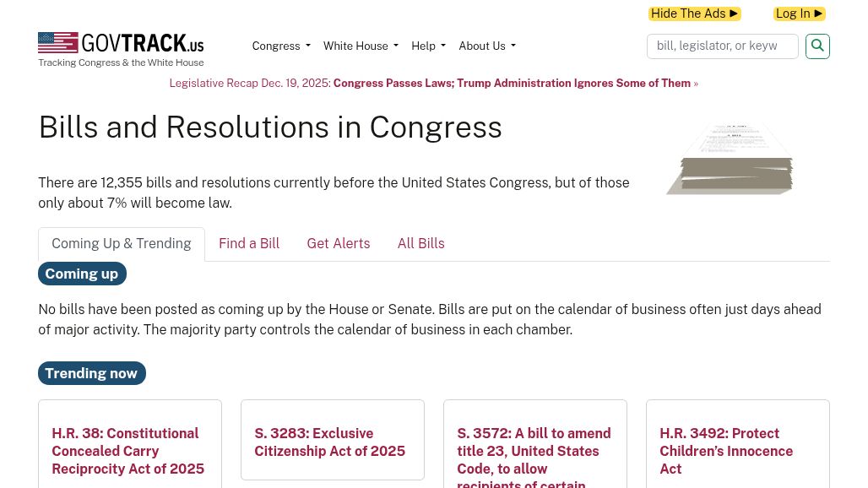Open H.R. 3492 Protect Children's Innocence Act
This screenshot has width=868, height=488.
pyautogui.click(x=726, y=451)
